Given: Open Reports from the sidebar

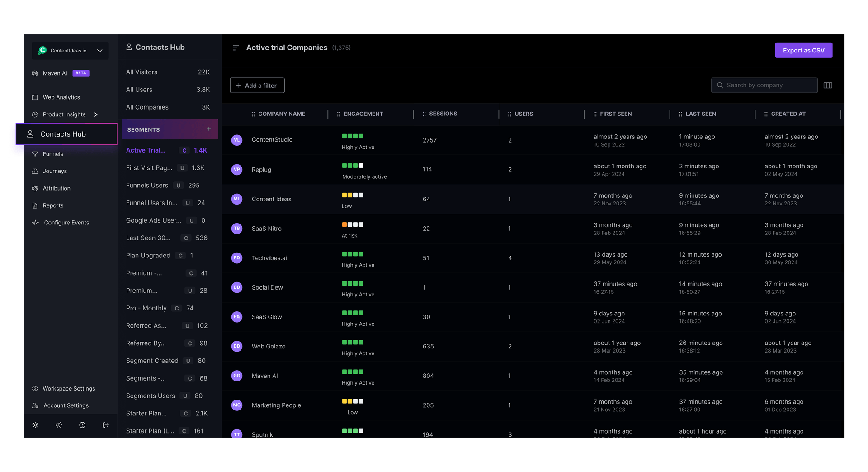Looking at the screenshot, I should (53, 205).
